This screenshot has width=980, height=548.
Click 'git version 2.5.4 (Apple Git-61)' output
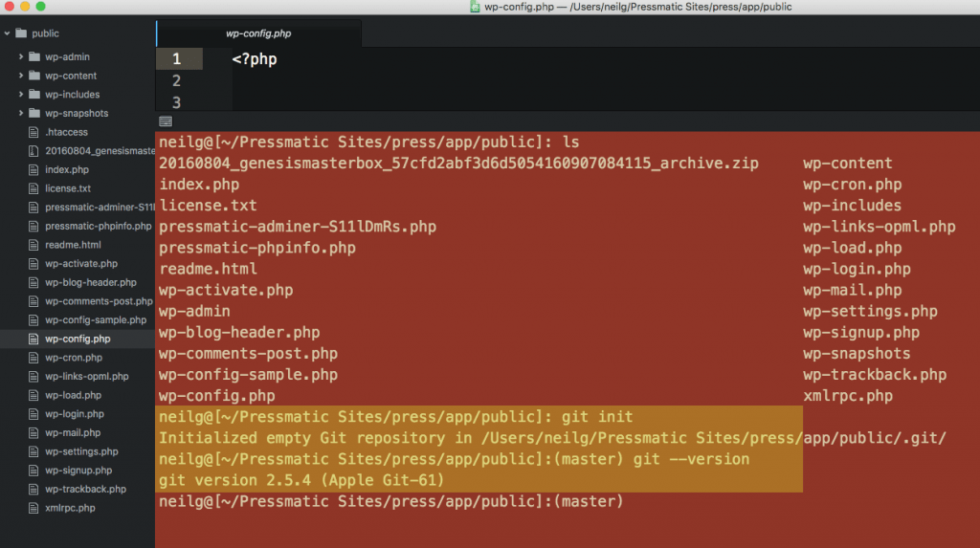tap(301, 480)
